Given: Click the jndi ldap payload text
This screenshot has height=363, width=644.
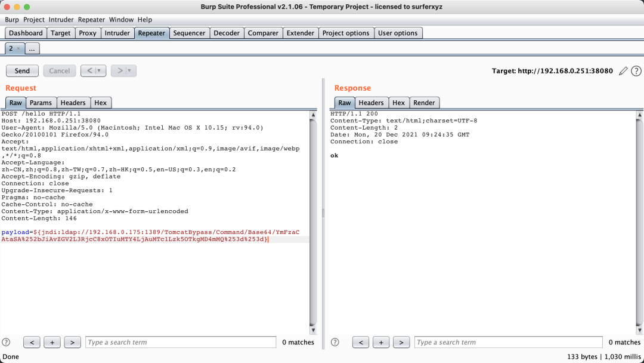Looking at the screenshot, I should [x=150, y=236].
